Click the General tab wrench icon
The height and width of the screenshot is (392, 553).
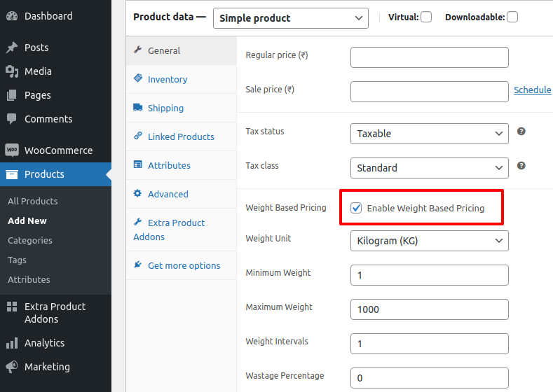pos(138,50)
